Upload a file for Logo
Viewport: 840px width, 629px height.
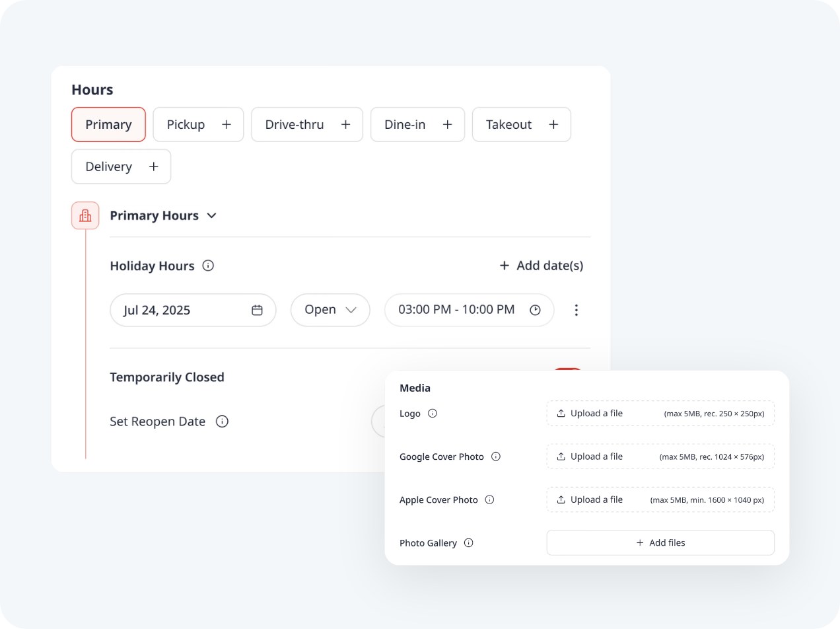coord(660,414)
